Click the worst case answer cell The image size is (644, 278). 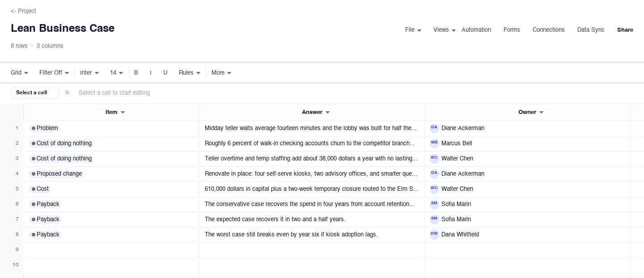point(312,235)
